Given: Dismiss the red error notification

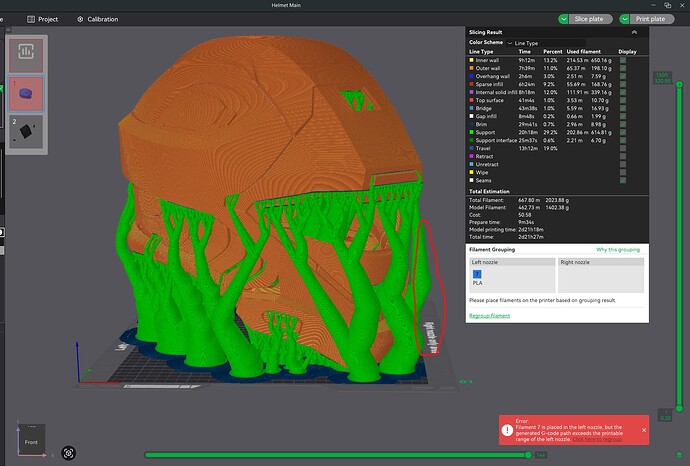Looking at the screenshot, I should pyautogui.click(x=644, y=430).
